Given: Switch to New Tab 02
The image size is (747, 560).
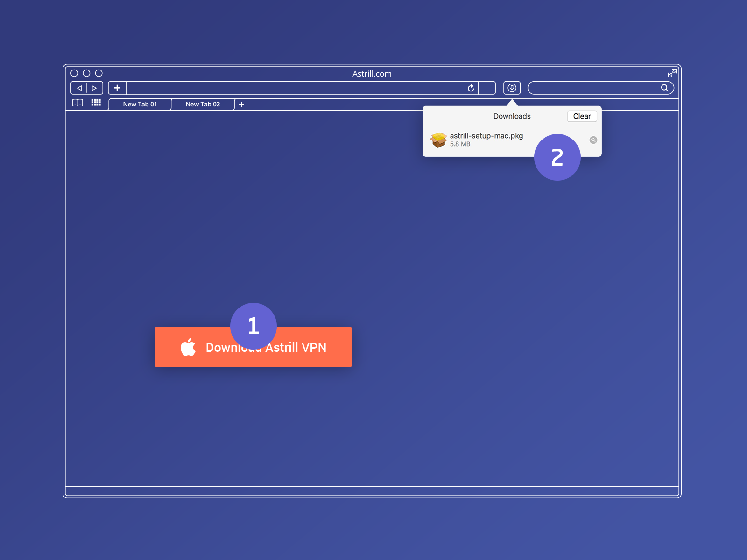Looking at the screenshot, I should [x=203, y=105].
